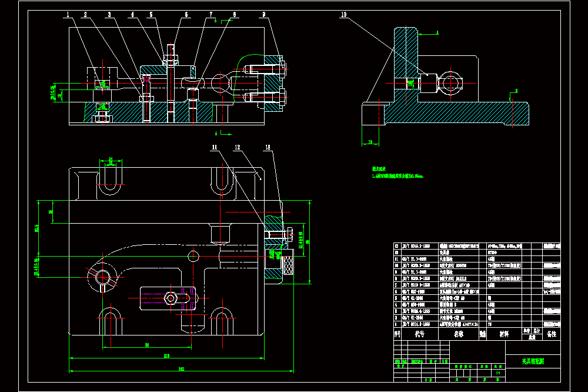Click the 名称 column header cell
Image resolution: width=588 pixels, height=392 pixels.
coord(459,334)
